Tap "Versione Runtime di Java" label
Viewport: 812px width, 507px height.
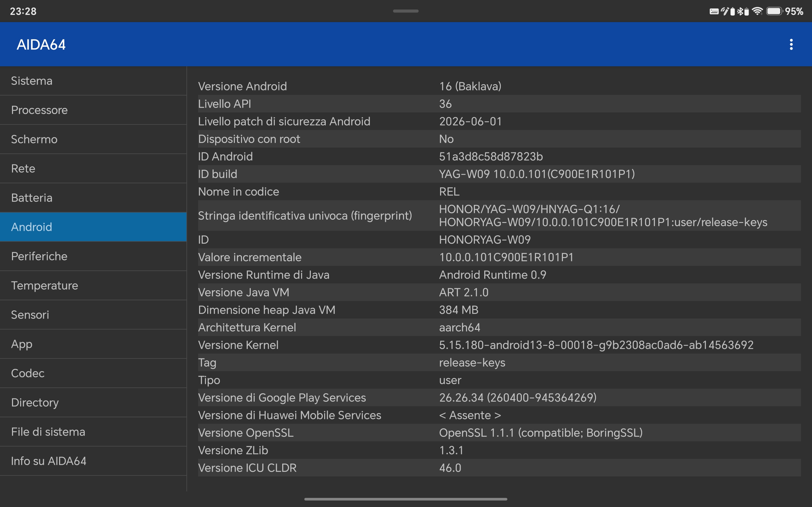[264, 275]
